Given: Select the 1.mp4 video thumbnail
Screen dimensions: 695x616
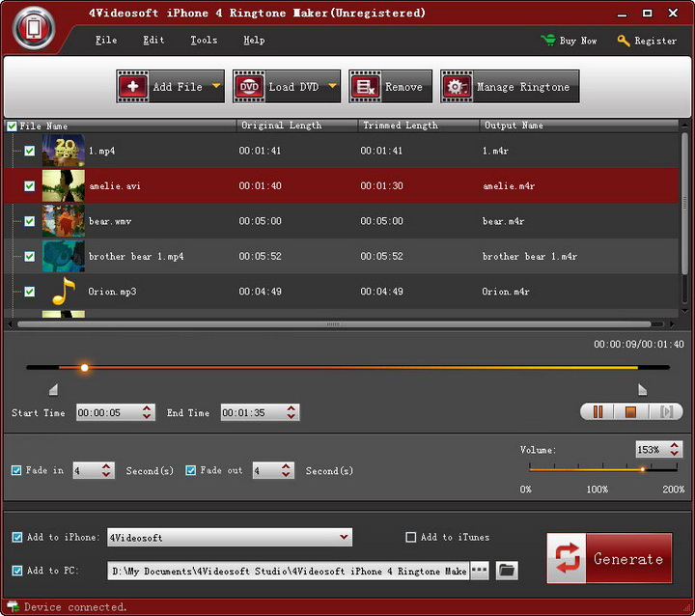Looking at the screenshot, I should [64, 151].
